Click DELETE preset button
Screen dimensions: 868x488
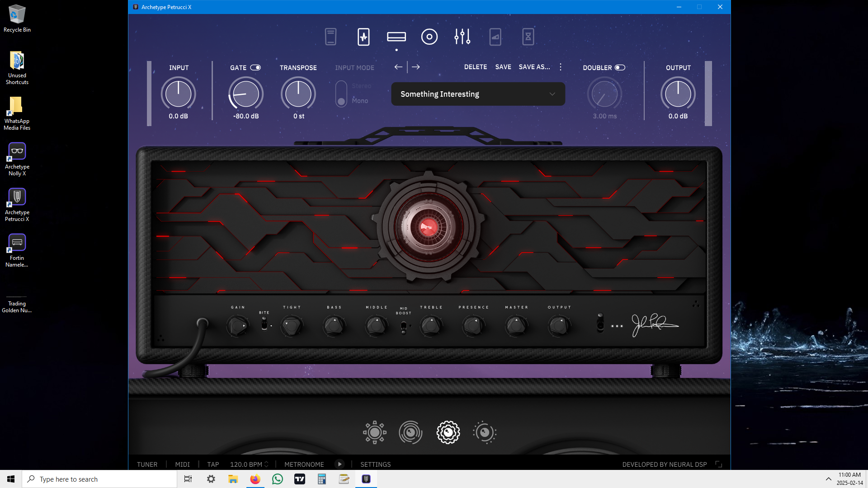tap(476, 67)
